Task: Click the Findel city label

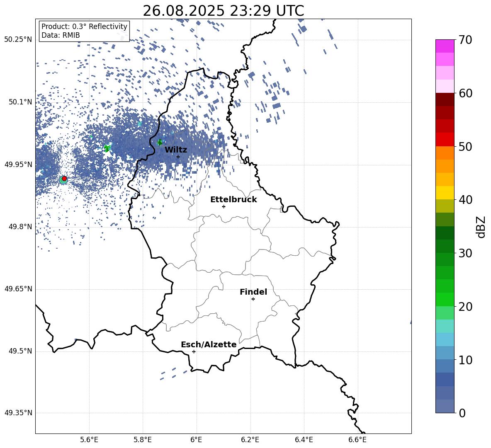Action: 253,292
